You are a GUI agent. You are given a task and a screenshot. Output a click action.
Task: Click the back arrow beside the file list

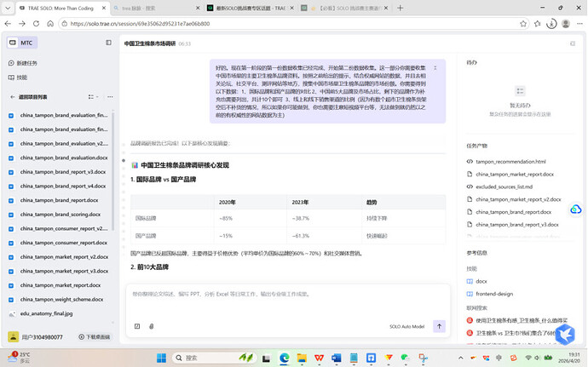coord(12,97)
